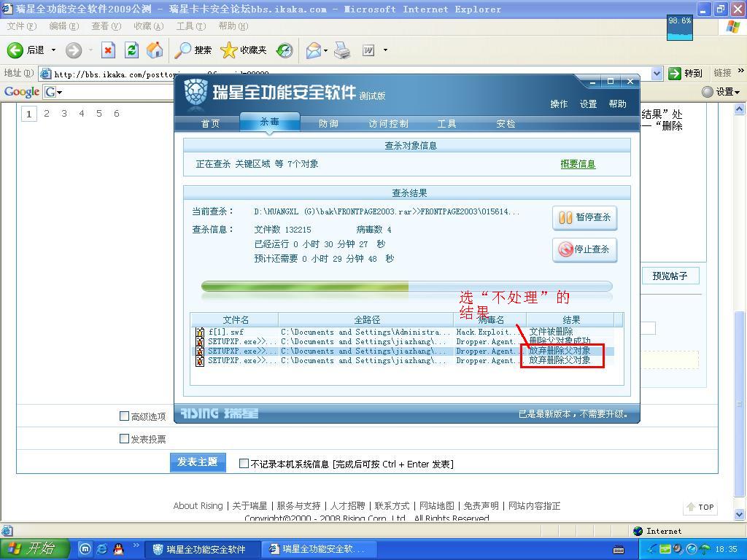Click the 结果 column header

click(570, 320)
